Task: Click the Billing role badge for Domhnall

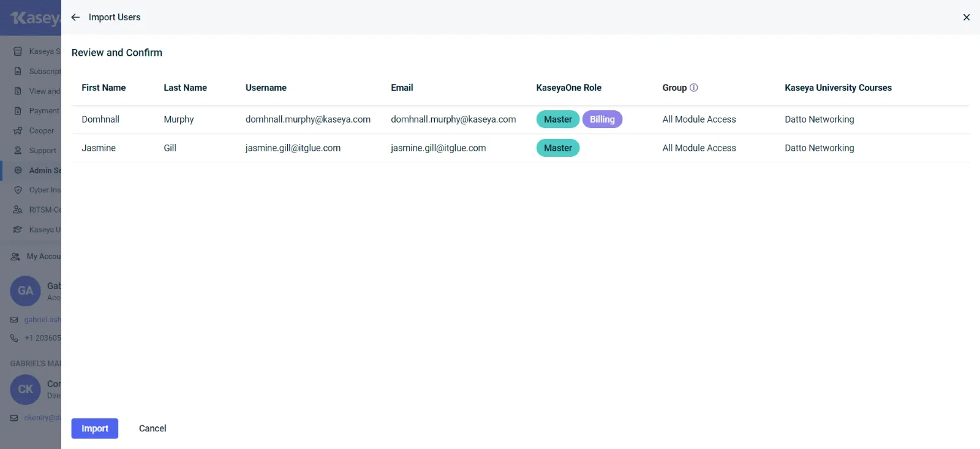Action: [x=601, y=119]
